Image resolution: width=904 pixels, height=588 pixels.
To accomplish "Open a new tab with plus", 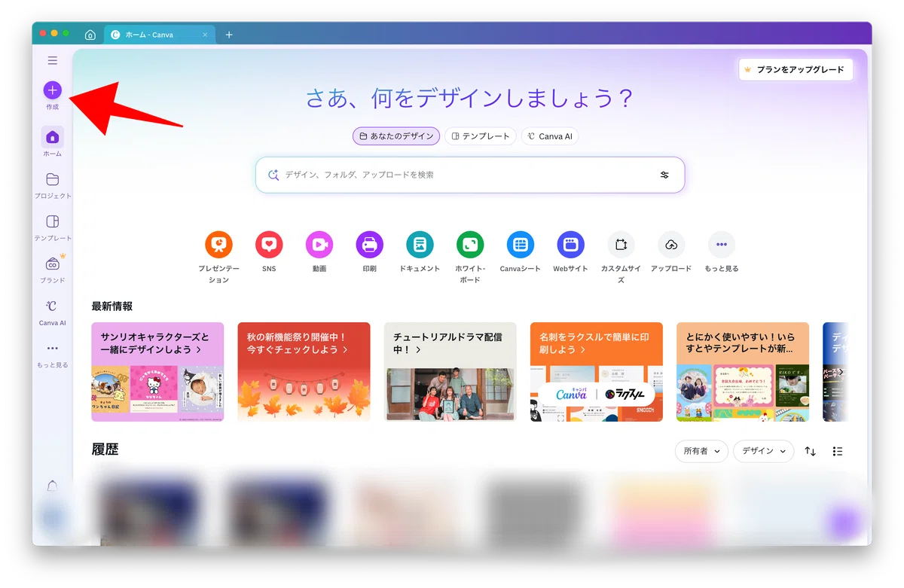I will (229, 35).
